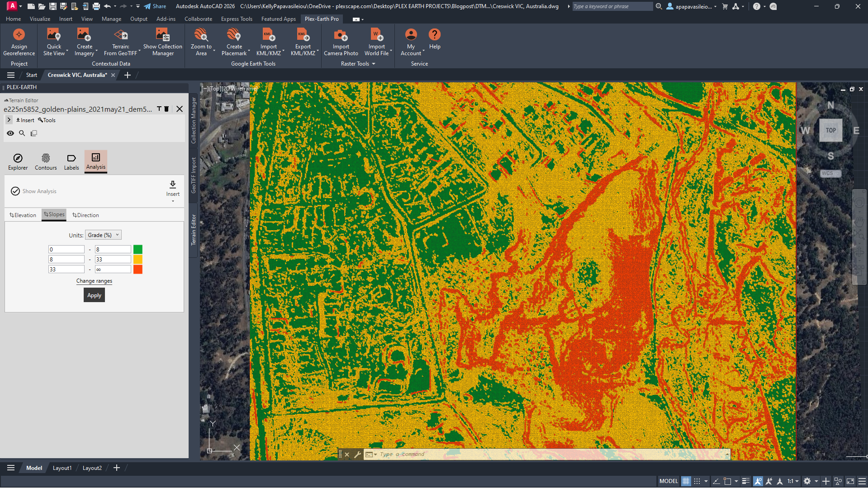This screenshot has width=868, height=488.
Task: Click Share button in title bar
Action: (x=155, y=6)
